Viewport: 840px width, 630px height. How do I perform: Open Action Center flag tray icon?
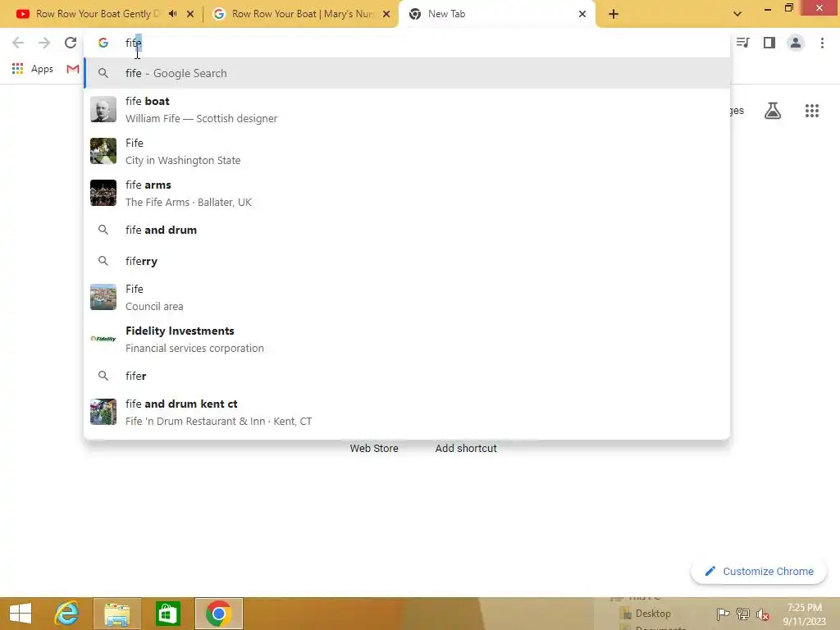coord(723,614)
